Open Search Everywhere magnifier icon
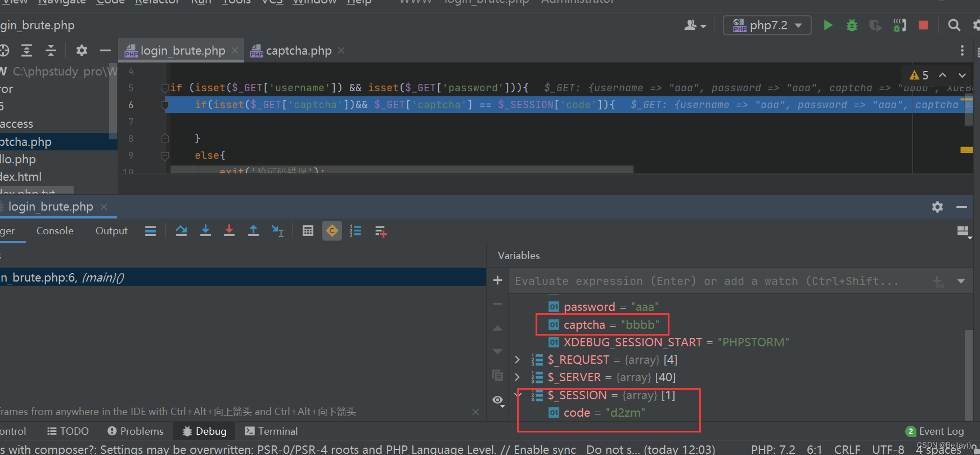 tap(954, 25)
